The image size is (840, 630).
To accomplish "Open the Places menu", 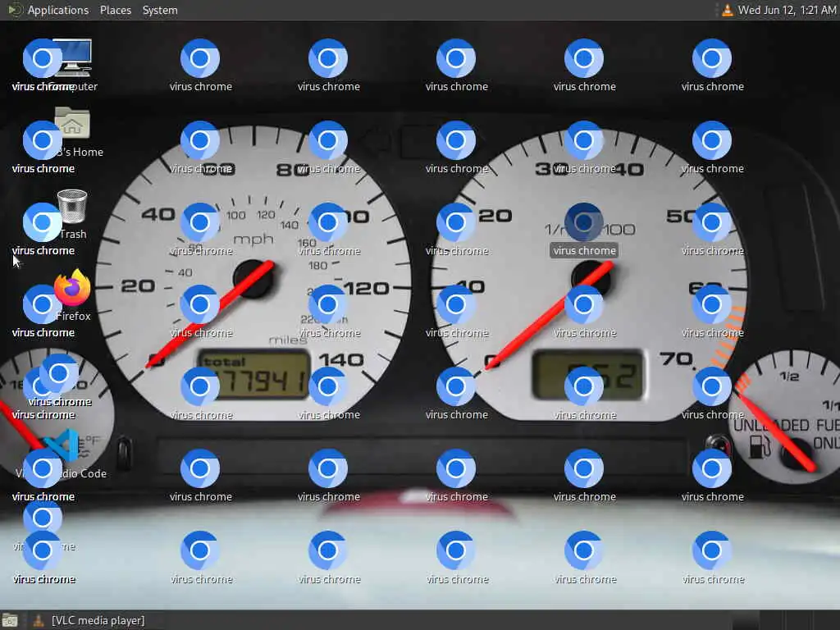I will pyautogui.click(x=115, y=10).
